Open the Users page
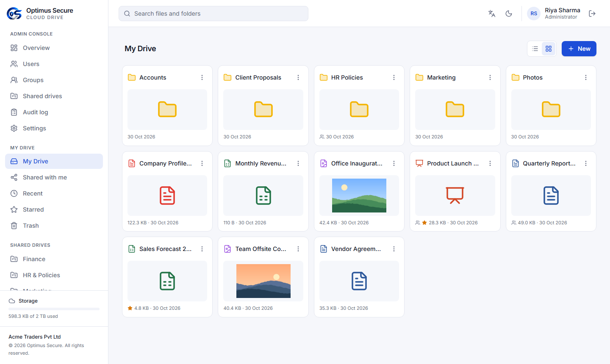This screenshot has width=610, height=364. [54, 64]
